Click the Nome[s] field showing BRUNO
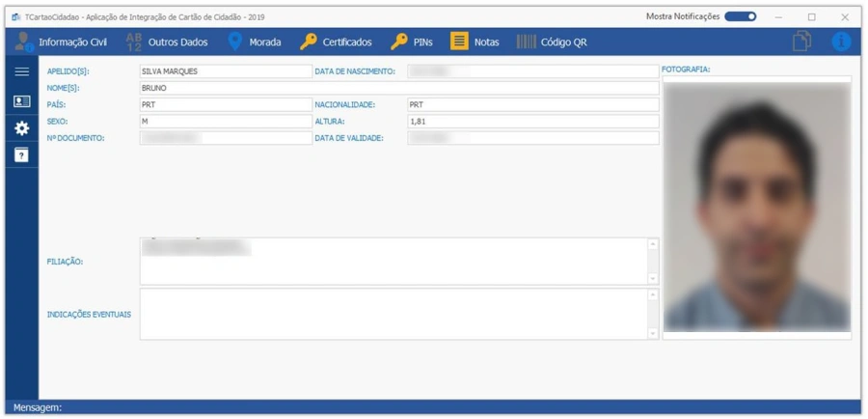Image resolution: width=868 pixels, height=419 pixels. click(x=398, y=88)
